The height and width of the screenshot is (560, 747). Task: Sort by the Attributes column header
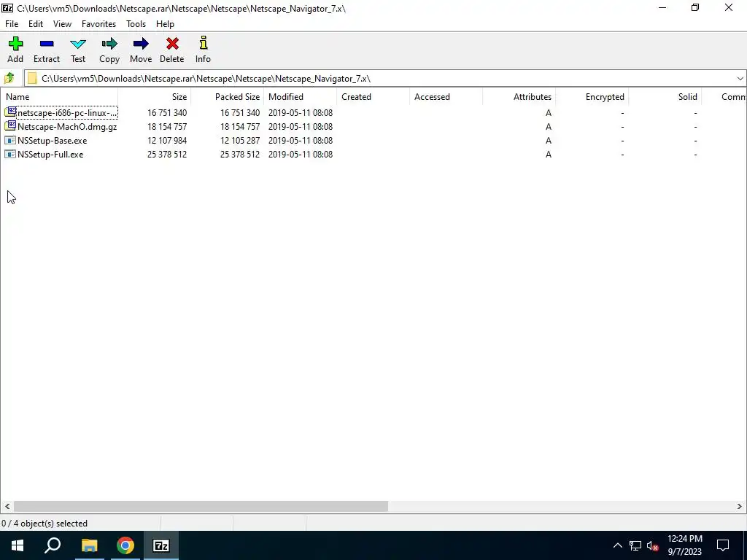coord(519,97)
